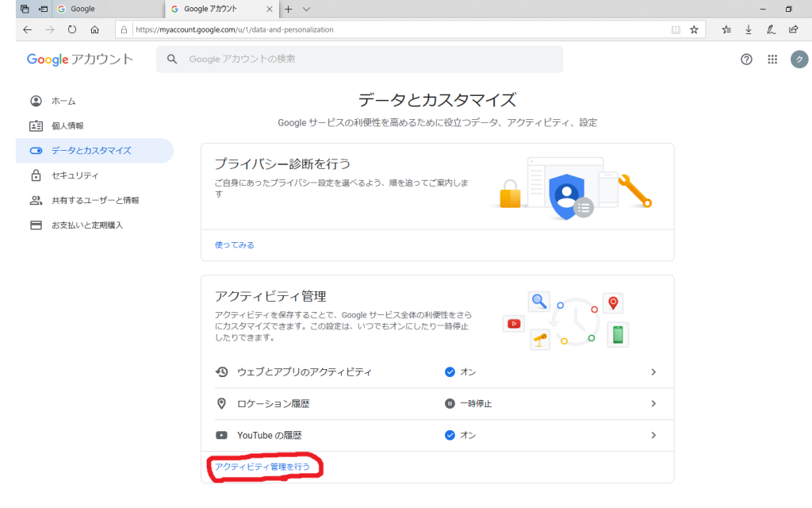This screenshot has width=812, height=508.
Task: Minimize the browser window
Action: coord(763,9)
